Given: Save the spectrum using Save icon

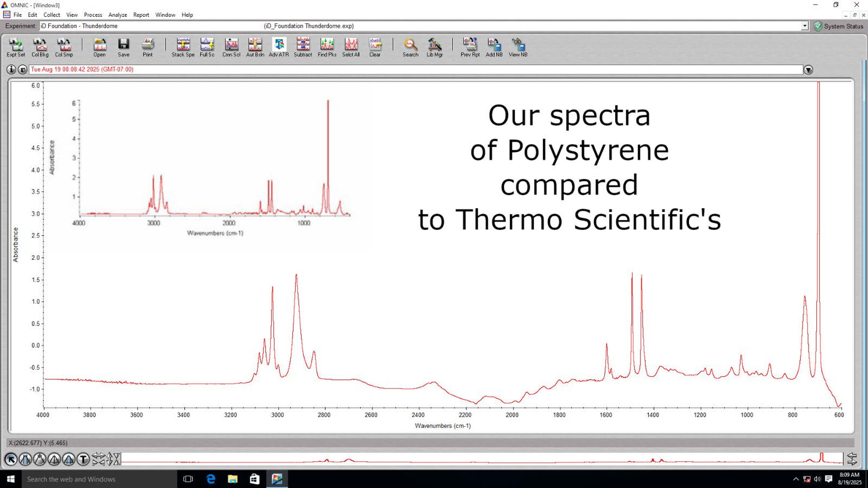Looking at the screenshot, I should pyautogui.click(x=124, y=47).
